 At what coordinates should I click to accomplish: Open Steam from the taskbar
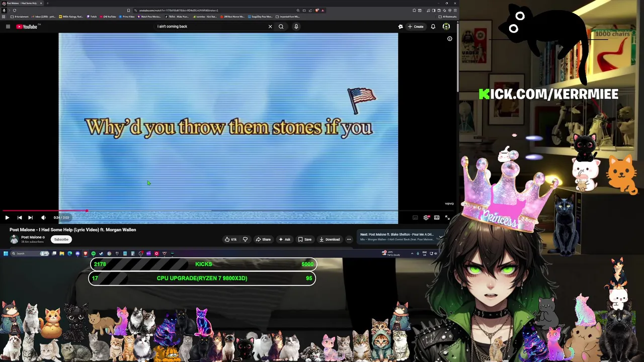pos(101,253)
